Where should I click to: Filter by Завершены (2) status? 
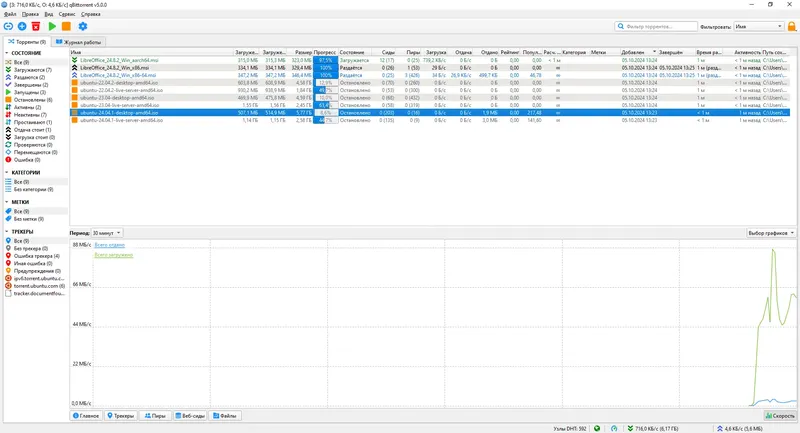pyautogui.click(x=31, y=85)
